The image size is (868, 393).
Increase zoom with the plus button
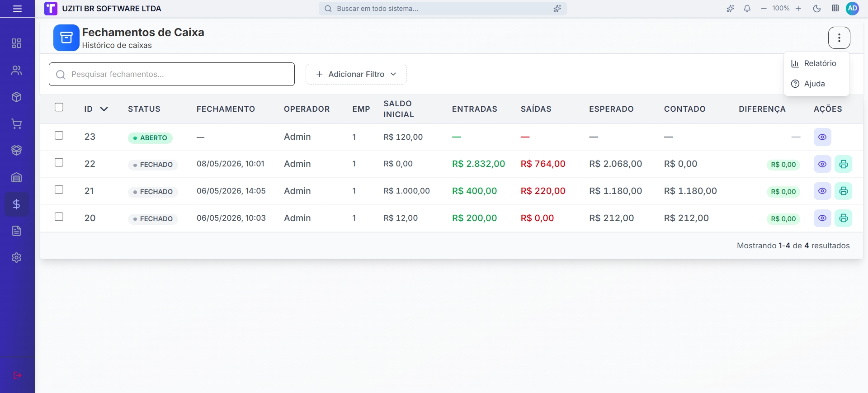tap(798, 9)
